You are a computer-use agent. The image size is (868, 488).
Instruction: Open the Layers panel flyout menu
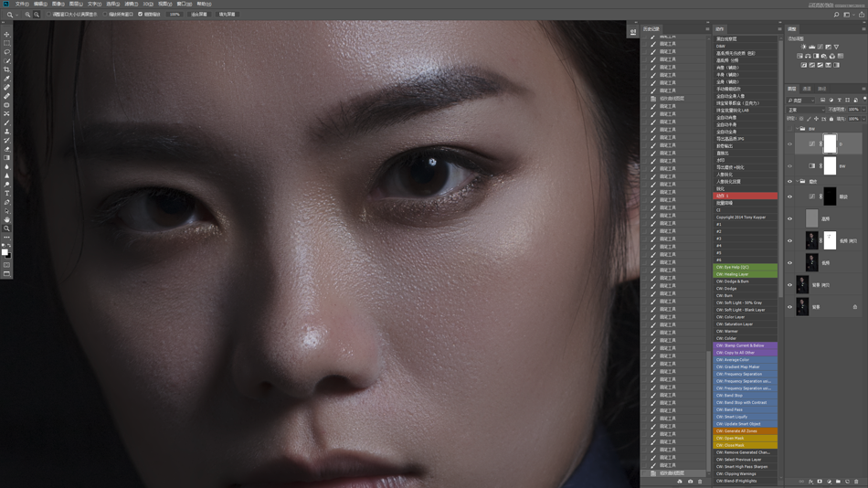point(863,89)
